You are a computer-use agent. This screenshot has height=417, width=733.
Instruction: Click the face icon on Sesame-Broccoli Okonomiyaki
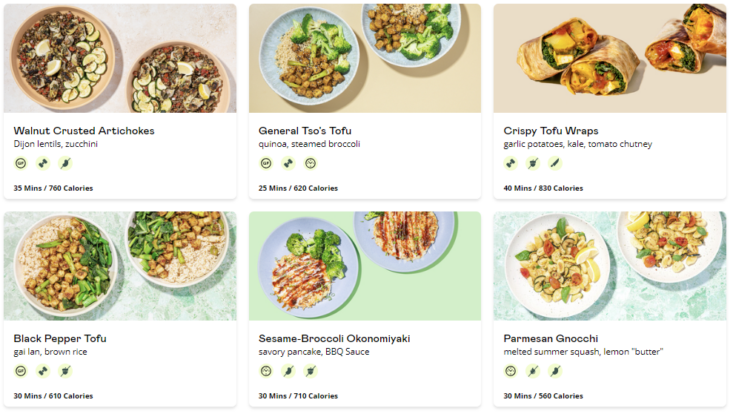(265, 371)
